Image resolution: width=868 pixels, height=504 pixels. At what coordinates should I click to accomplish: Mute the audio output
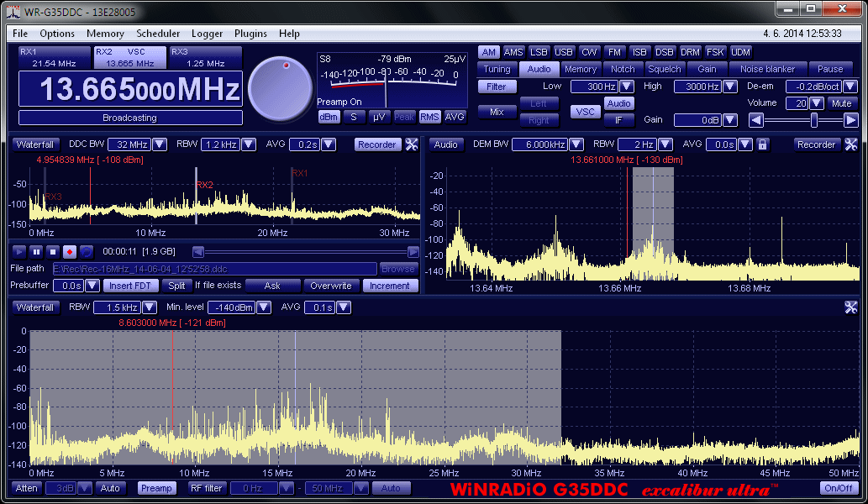coord(841,103)
